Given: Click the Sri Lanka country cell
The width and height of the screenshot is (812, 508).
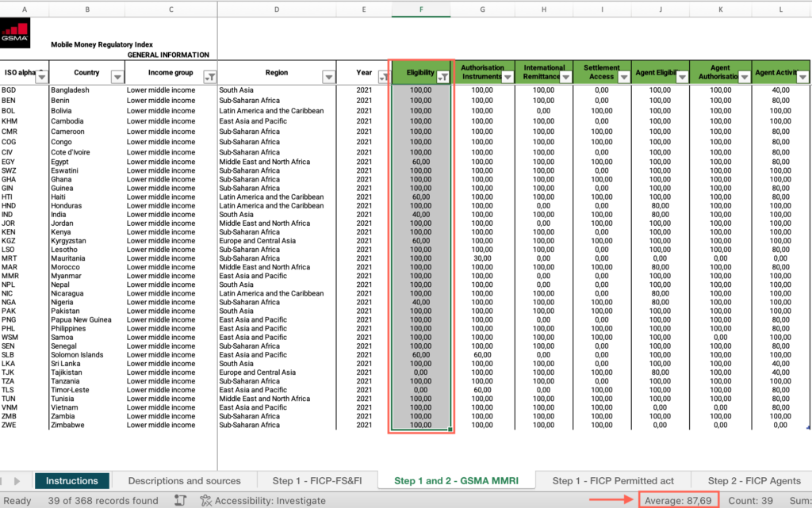Looking at the screenshot, I should (x=86, y=364).
